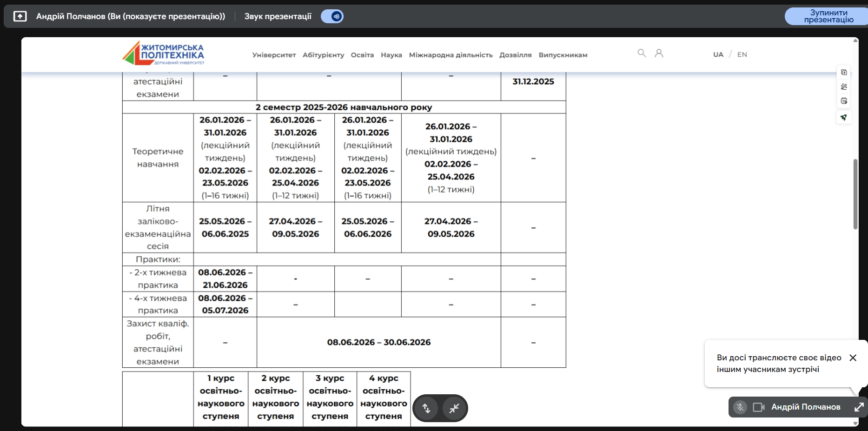Toggle the camera icon in self-view
Viewport: 868px width, 431px height.
click(758, 407)
